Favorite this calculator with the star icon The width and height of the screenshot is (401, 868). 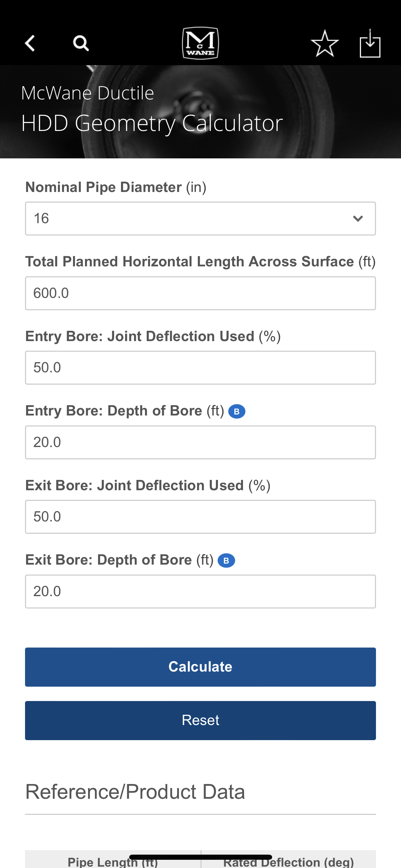(325, 44)
